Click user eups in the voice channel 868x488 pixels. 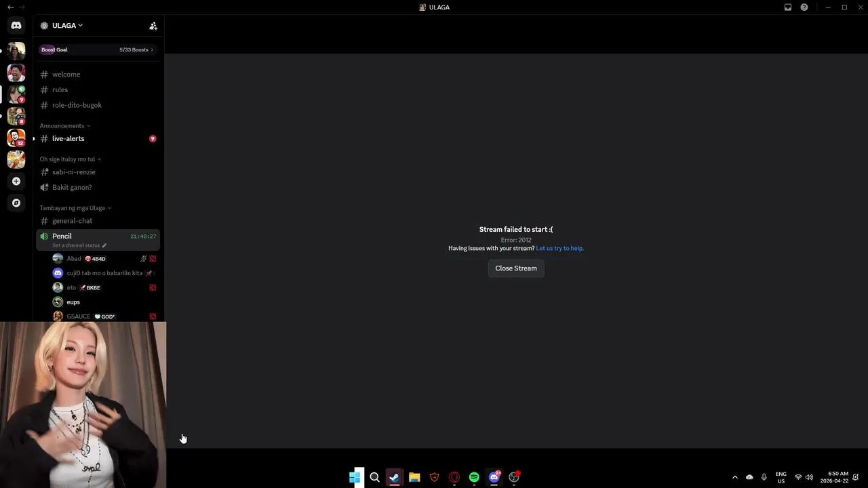click(x=73, y=302)
